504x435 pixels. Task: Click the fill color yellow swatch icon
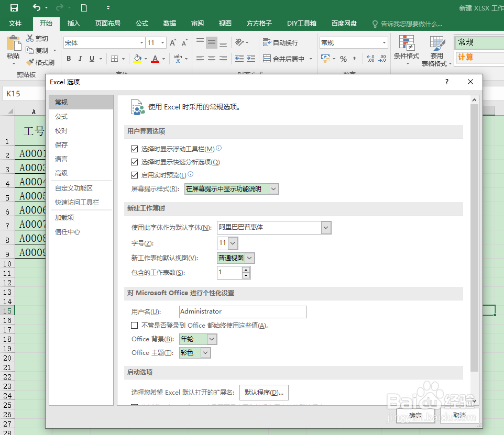pos(137,59)
